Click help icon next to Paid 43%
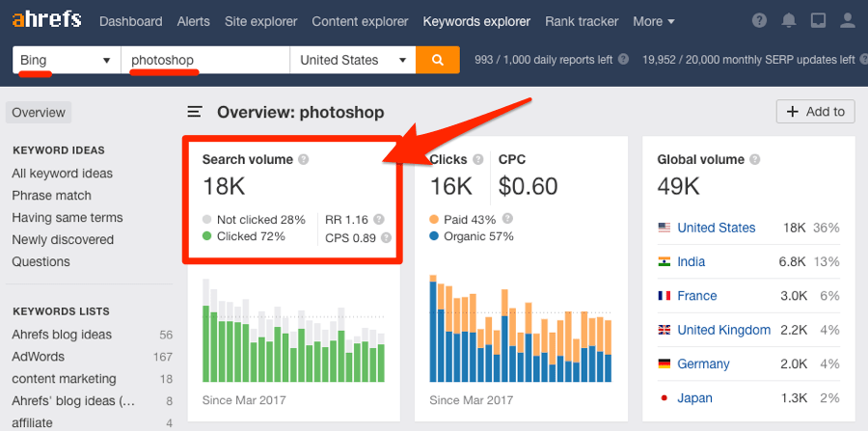 [x=507, y=219]
